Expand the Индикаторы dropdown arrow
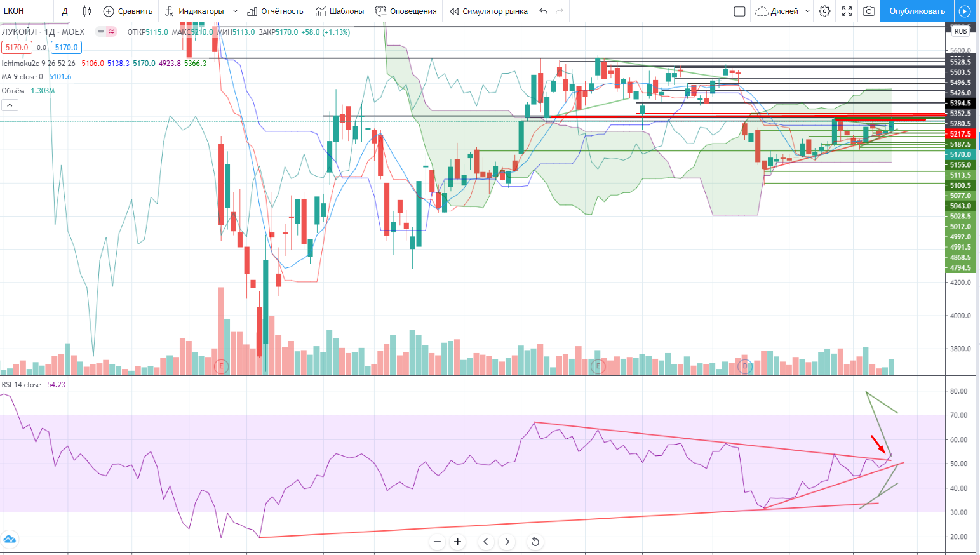Image resolution: width=980 pixels, height=555 pixels. click(x=235, y=11)
